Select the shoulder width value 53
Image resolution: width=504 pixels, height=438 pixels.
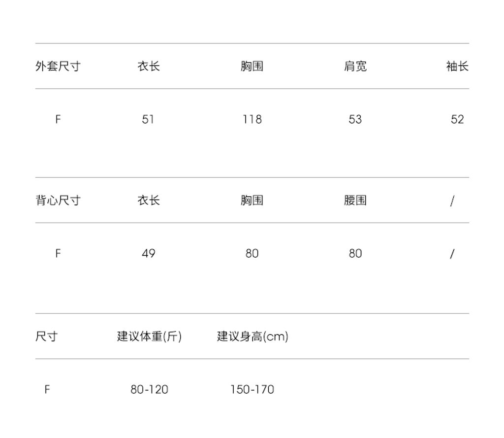355,119
